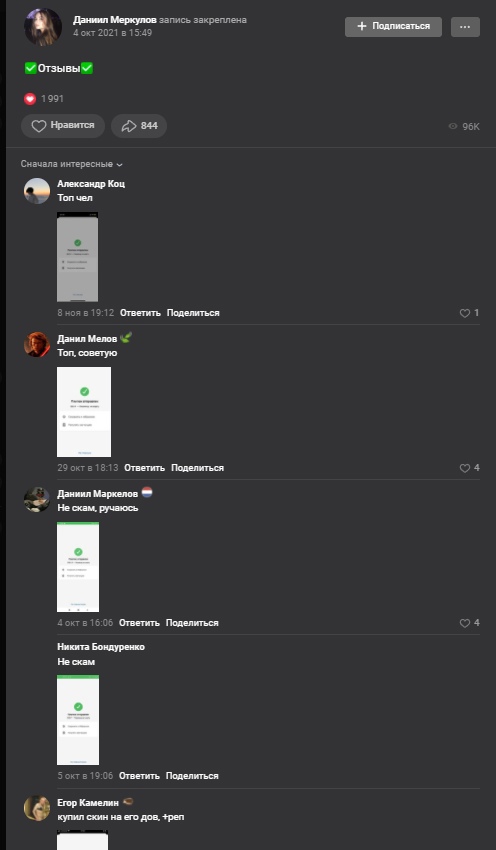Viewport: 496px width, 850px height.
Task: Open the screenshot attached by Александр Коц
Action: pyautogui.click(x=78, y=257)
